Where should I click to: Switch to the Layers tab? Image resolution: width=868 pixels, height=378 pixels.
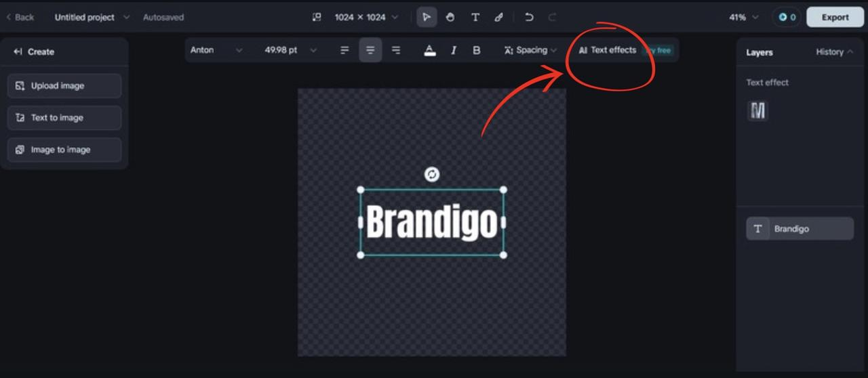759,52
